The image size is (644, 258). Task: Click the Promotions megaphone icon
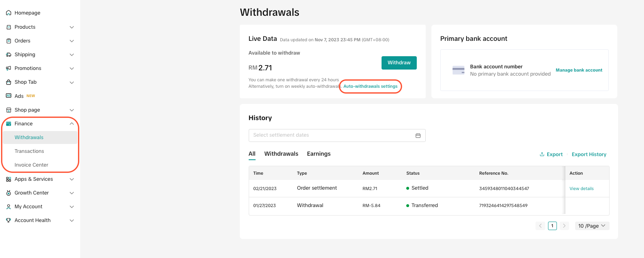pyautogui.click(x=9, y=68)
